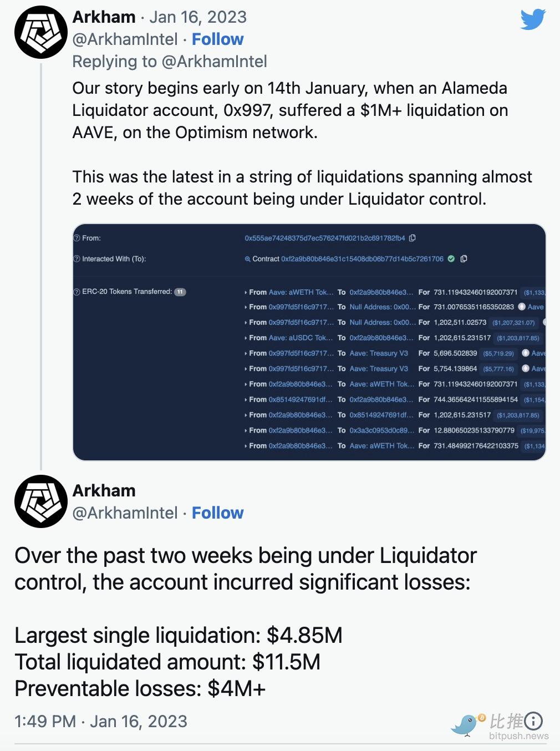Open contract 0xf2a9b80b846e31c address link
This screenshot has height=751, width=560.
pyautogui.click(x=362, y=259)
